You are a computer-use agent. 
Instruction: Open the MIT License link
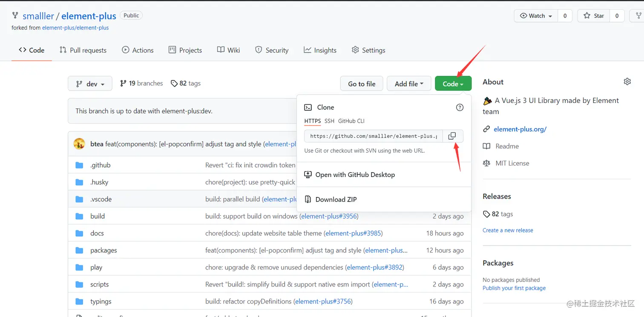pyautogui.click(x=512, y=163)
